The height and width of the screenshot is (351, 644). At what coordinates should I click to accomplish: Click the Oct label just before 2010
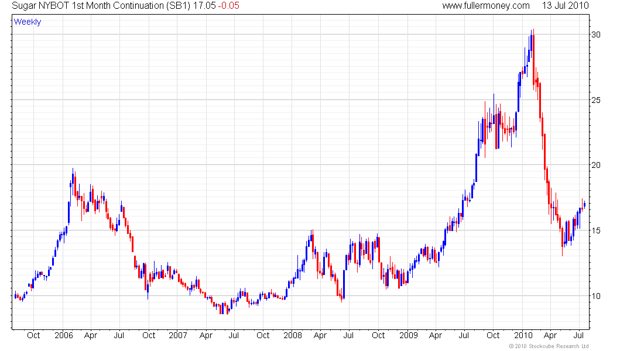pos(493,335)
